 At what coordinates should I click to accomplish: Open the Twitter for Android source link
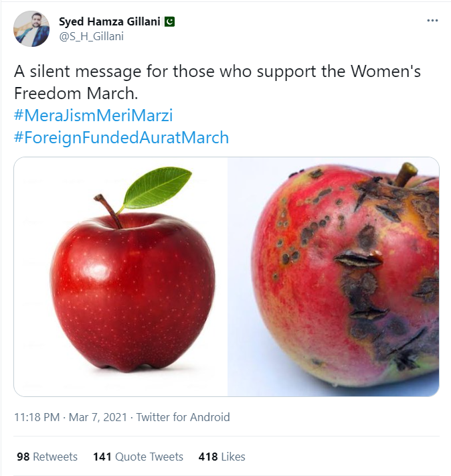point(183,417)
